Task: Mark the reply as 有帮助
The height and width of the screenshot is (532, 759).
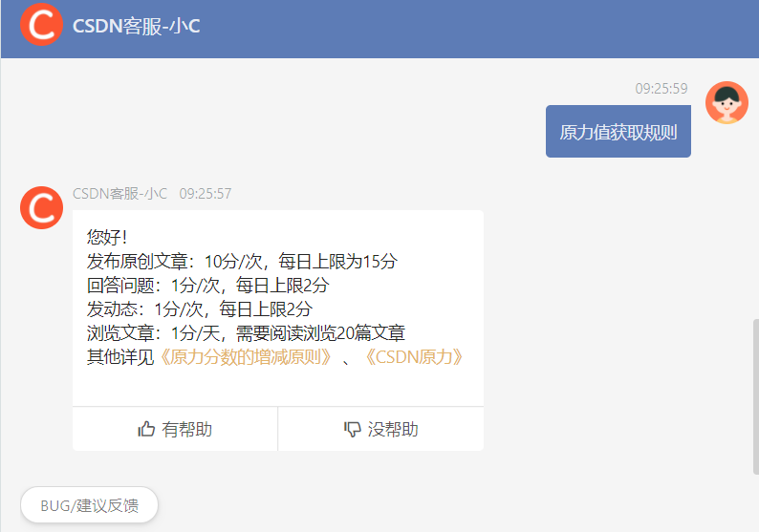Action: click(175, 429)
